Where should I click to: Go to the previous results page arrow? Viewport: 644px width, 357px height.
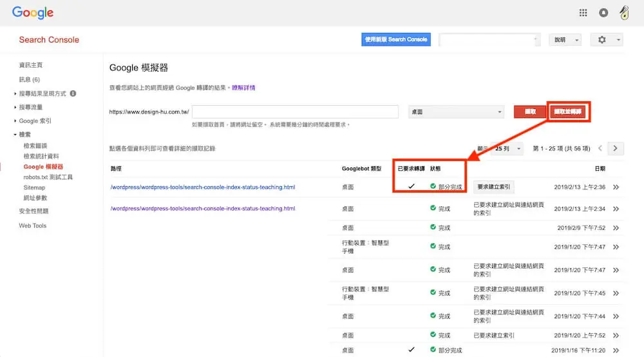pyautogui.click(x=600, y=148)
